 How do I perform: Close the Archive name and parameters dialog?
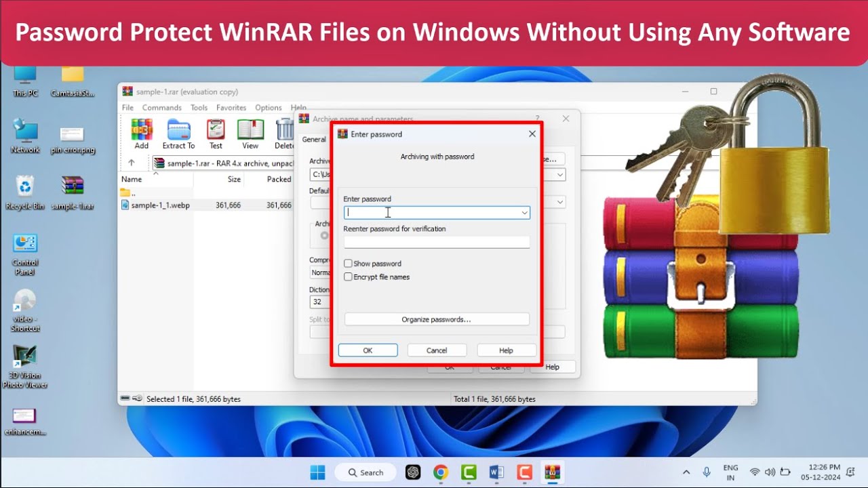coord(566,119)
